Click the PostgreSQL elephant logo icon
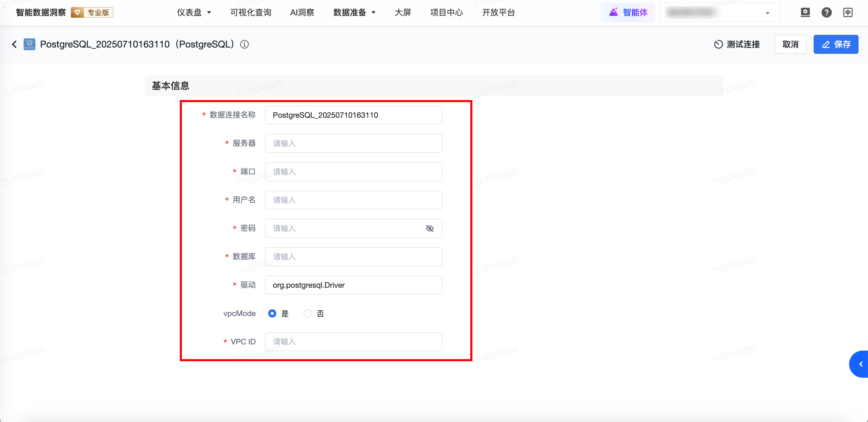868x422 pixels. [29, 44]
